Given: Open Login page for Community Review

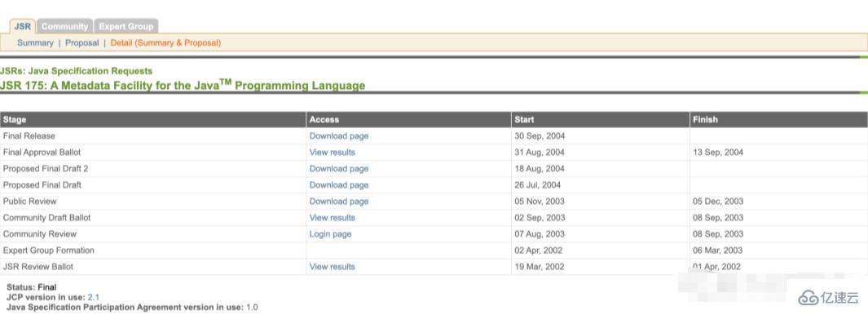Looking at the screenshot, I should (330, 234).
